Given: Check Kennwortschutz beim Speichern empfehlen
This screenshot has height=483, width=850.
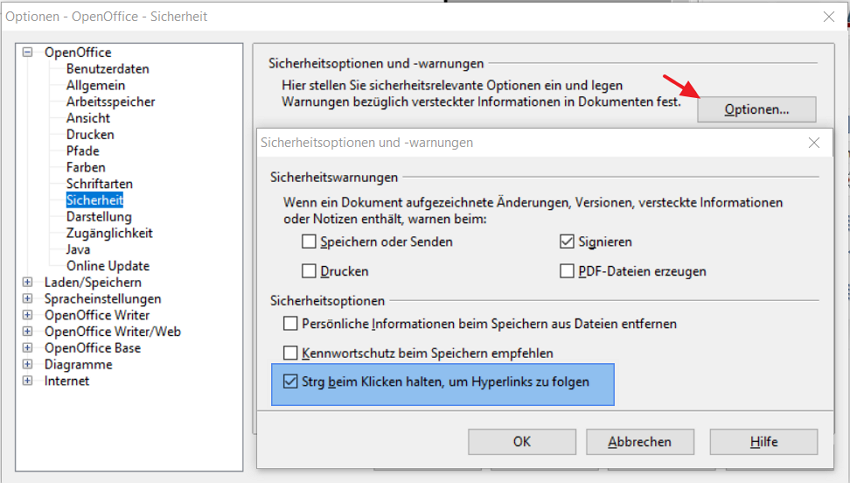Looking at the screenshot, I should (291, 353).
